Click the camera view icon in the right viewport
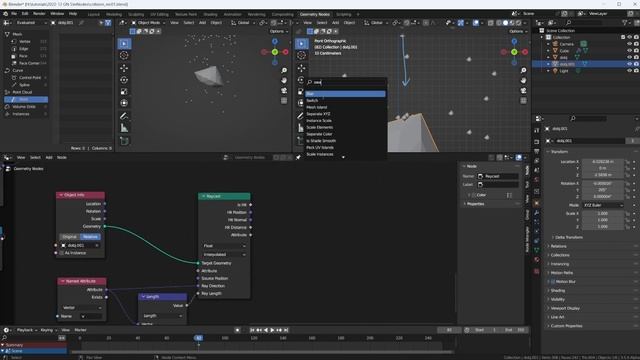This screenshot has width=640, height=360. click(523, 91)
